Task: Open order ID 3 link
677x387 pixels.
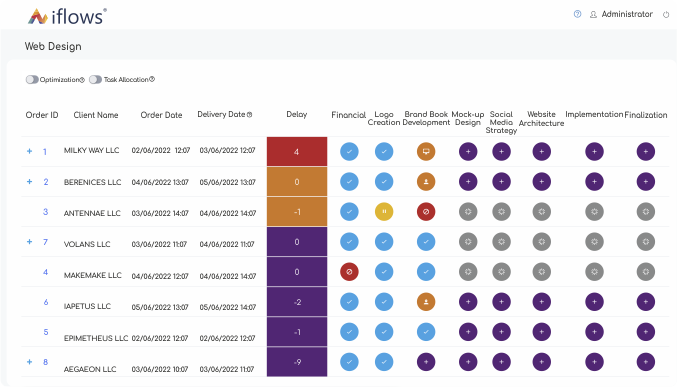Action: pos(45,212)
